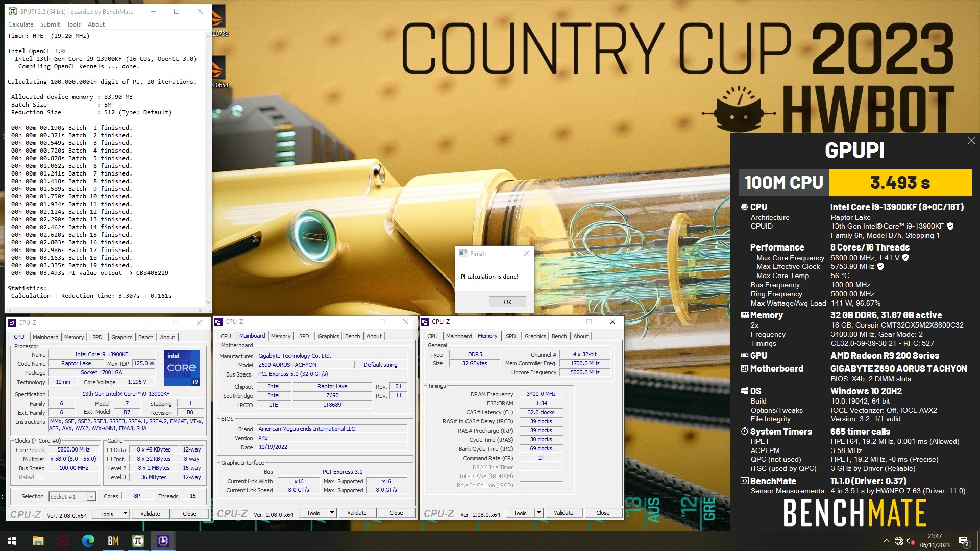Click GPUPI vertical scrollbar down arrow

pos(208,302)
